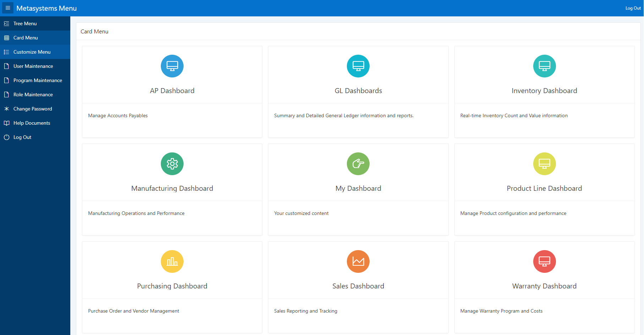Click the Product Line Dashboard yellow icon

(x=544, y=164)
